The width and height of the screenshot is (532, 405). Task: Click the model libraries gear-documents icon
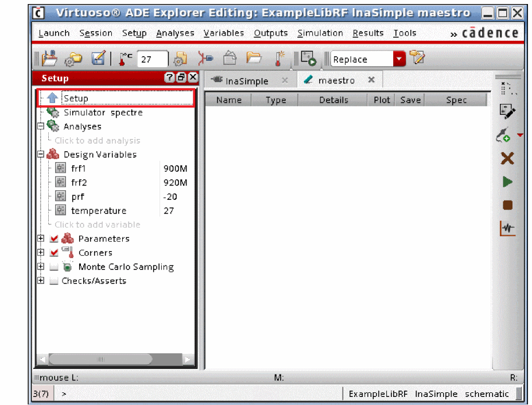point(181,59)
